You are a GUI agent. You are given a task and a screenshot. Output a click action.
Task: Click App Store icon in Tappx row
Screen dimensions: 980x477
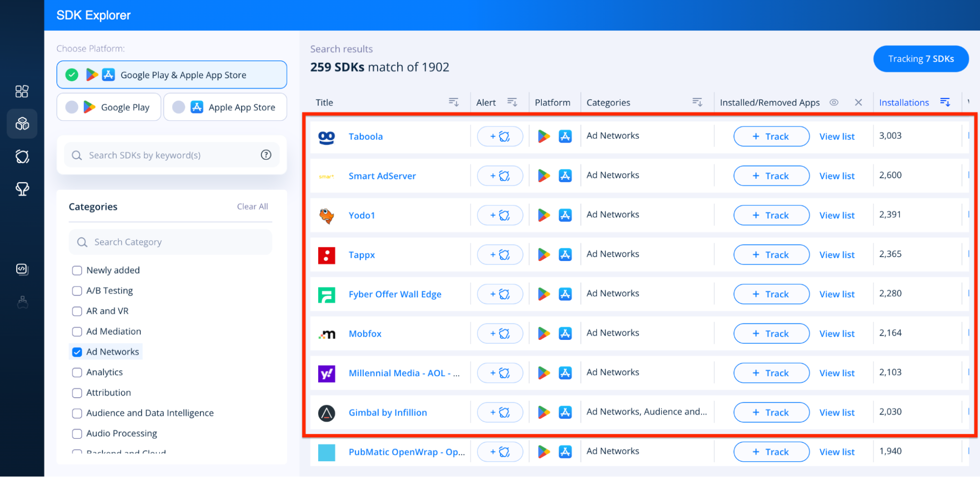[565, 255]
